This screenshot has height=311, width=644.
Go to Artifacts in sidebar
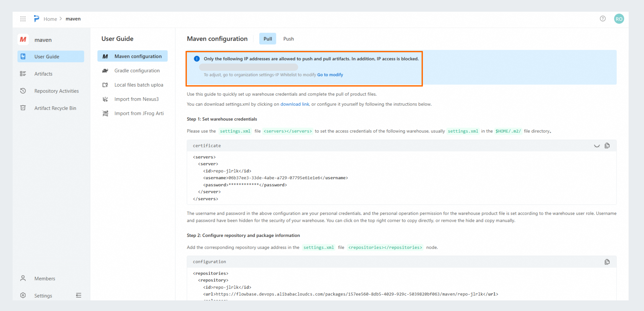point(43,74)
